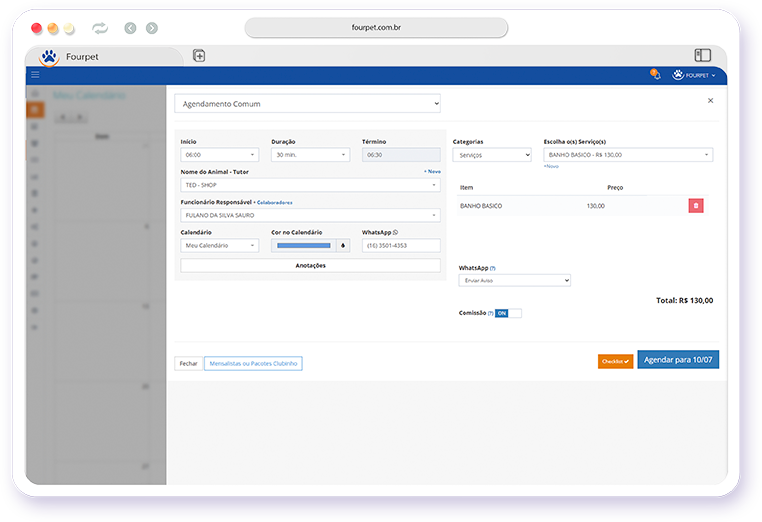Click the blue Cor no Calendário swatch
762x522 pixels.
(x=303, y=245)
